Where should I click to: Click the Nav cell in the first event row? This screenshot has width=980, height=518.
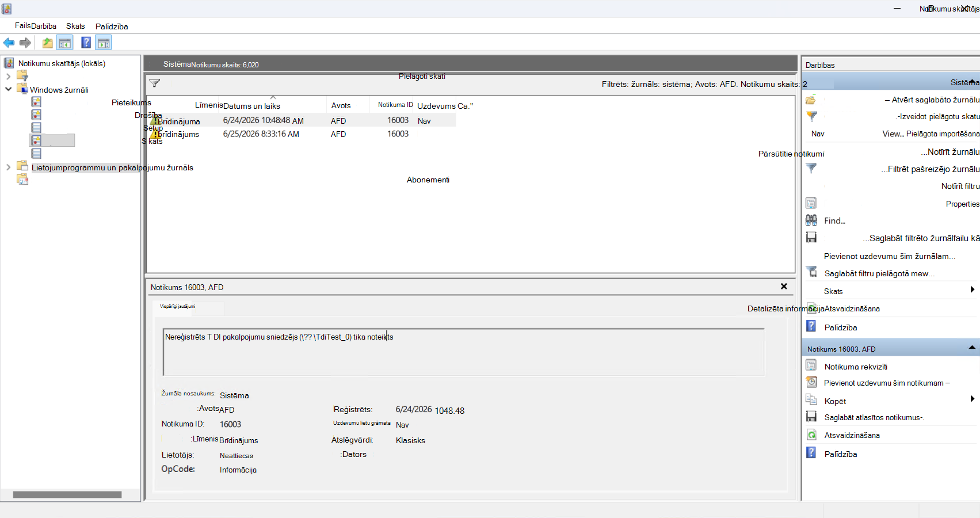click(x=424, y=121)
